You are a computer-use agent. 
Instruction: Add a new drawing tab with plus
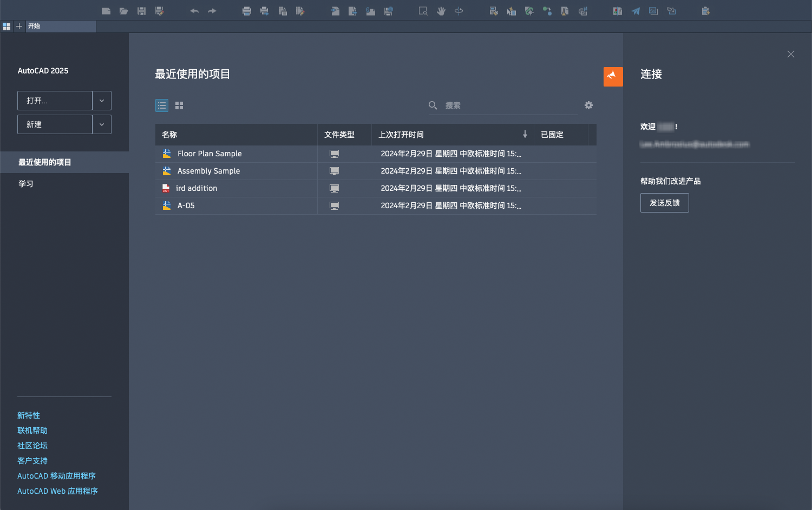coord(19,26)
